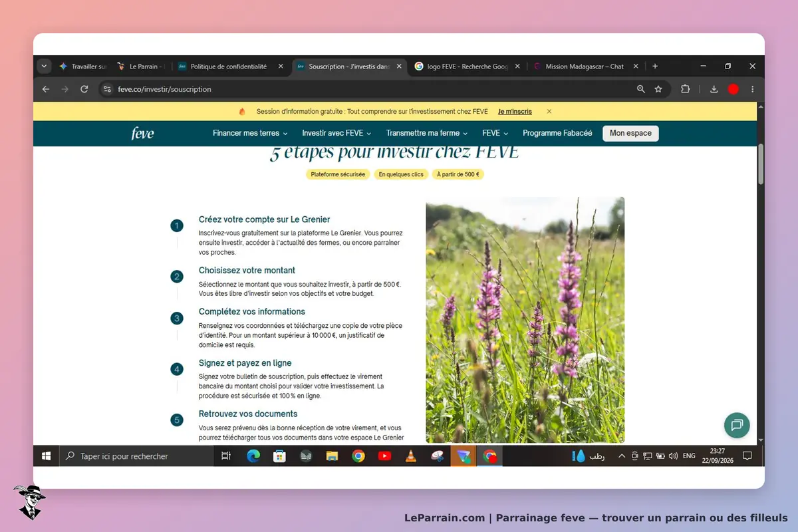
Task: Open Windows notification center icon
Action: click(747, 456)
